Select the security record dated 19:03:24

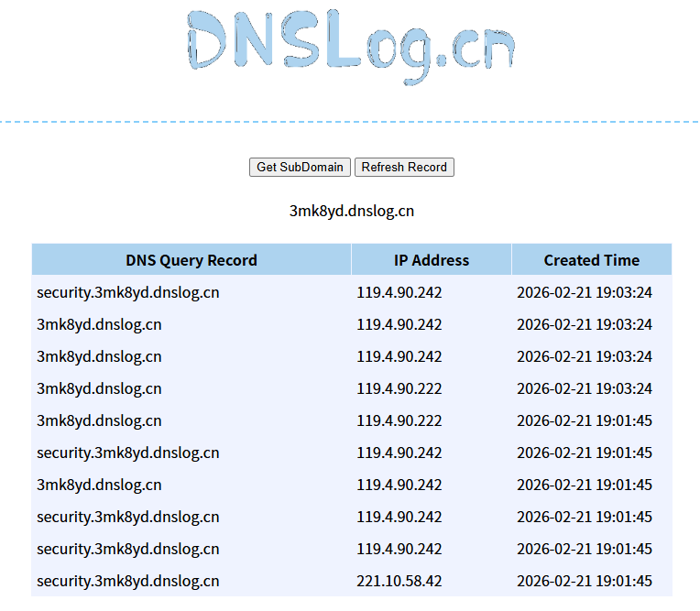[x=127, y=292]
